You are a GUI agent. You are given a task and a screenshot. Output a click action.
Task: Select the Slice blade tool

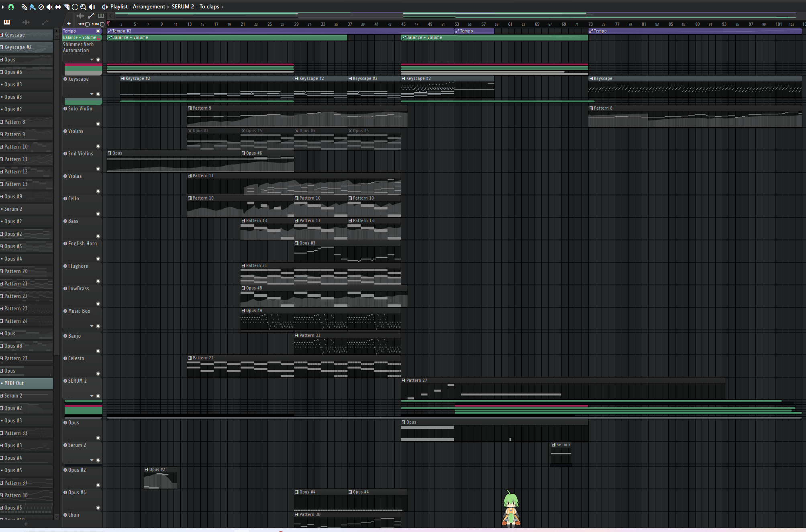(x=66, y=7)
